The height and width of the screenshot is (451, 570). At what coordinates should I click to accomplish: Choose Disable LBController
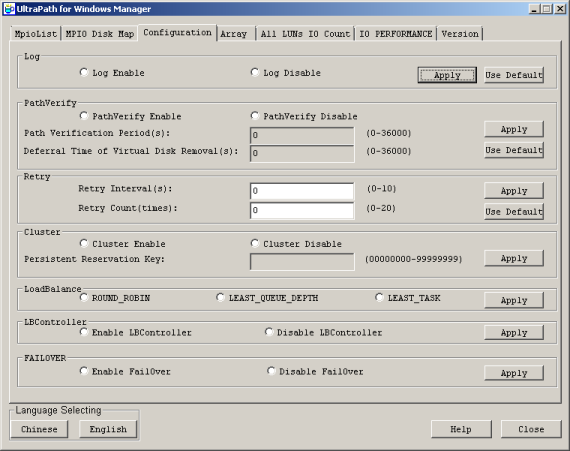point(269,332)
